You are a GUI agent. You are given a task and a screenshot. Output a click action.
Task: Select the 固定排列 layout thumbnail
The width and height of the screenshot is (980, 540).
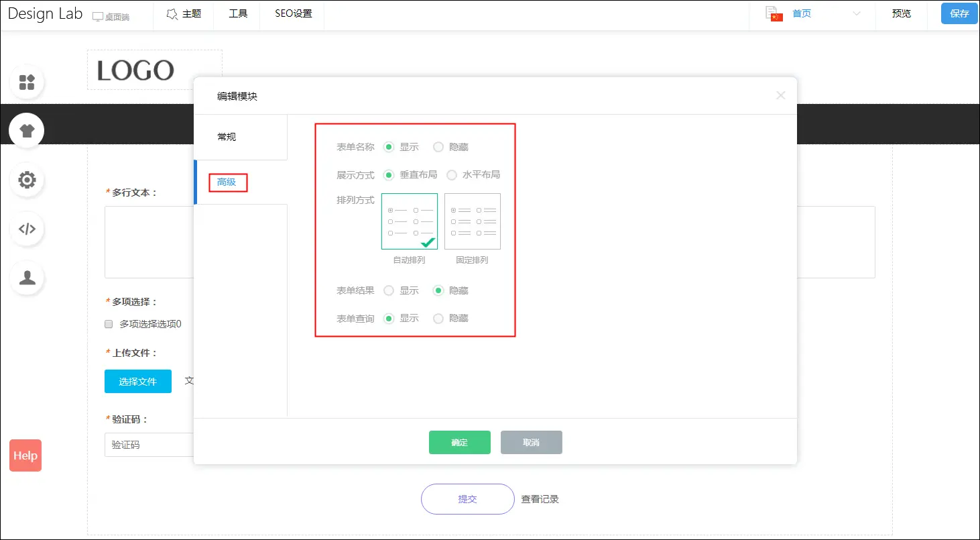pos(472,221)
